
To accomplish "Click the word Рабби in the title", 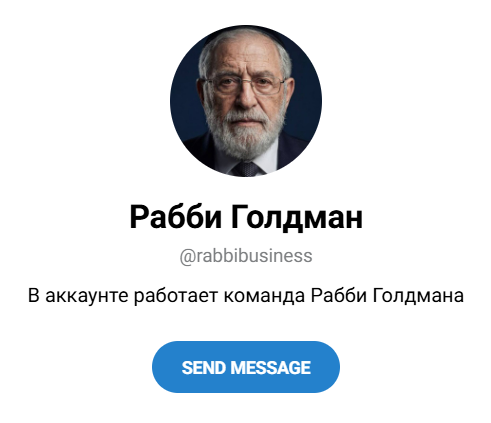I will pyautogui.click(x=175, y=217).
